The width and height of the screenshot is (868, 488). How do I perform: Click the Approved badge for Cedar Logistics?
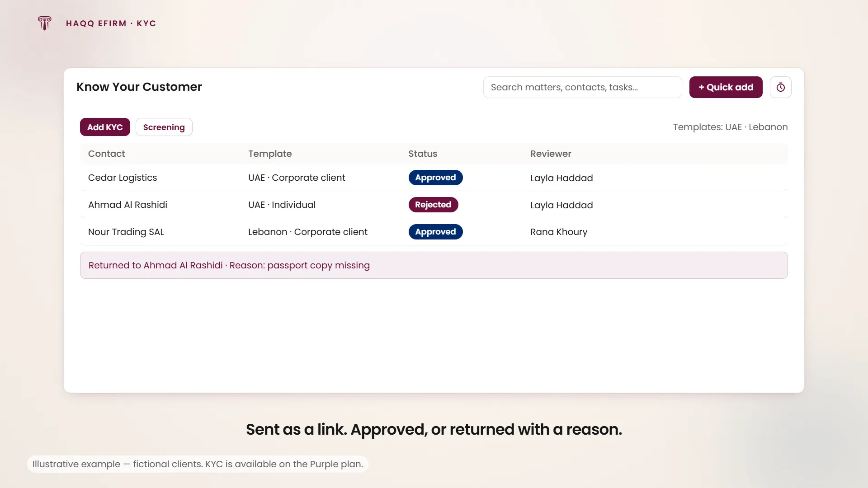point(435,178)
